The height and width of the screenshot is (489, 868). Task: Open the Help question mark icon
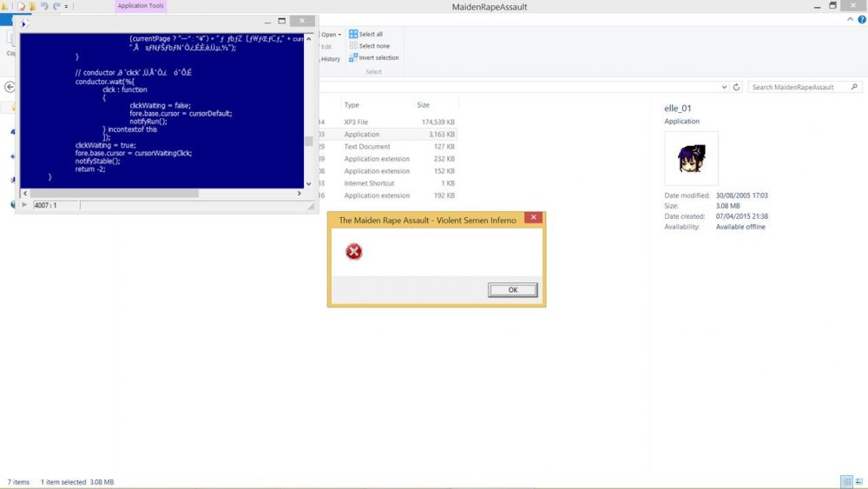[861, 20]
